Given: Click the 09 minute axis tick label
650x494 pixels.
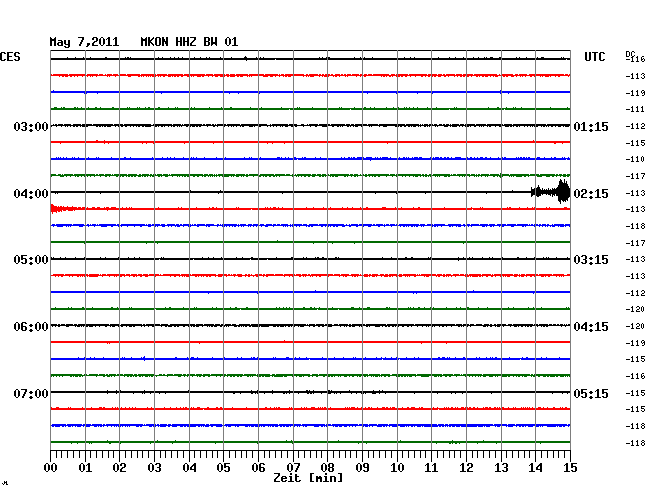Looking at the screenshot, I should point(362,468).
